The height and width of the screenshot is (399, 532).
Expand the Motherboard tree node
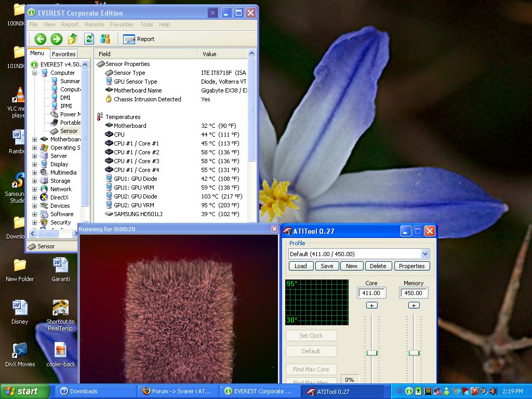point(35,139)
